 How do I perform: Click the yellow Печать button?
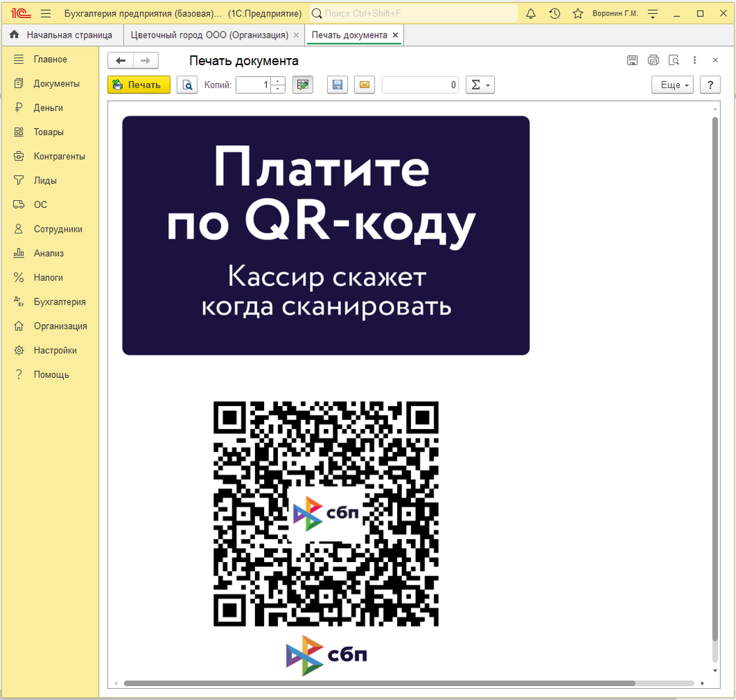139,85
